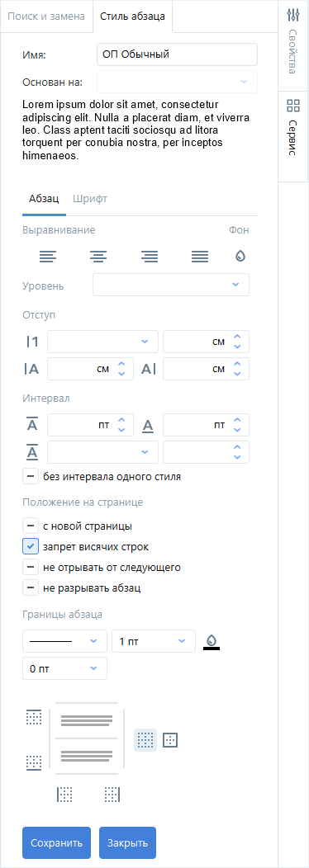Screen dimensions: 309x868
Task: Open the border line style dropdown
Action: coord(64,641)
